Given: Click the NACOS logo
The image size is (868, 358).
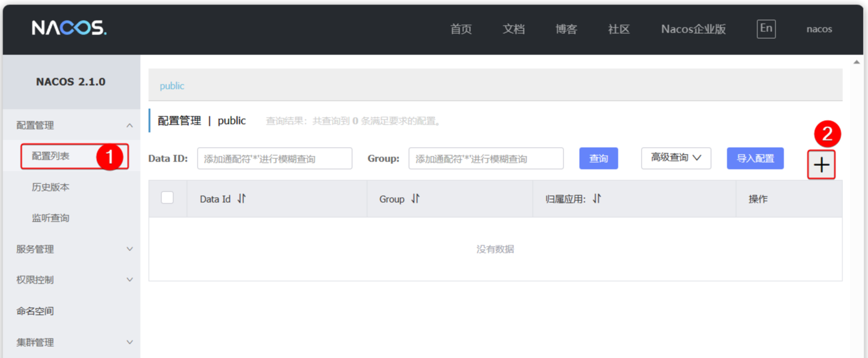Looking at the screenshot, I should tap(69, 28).
